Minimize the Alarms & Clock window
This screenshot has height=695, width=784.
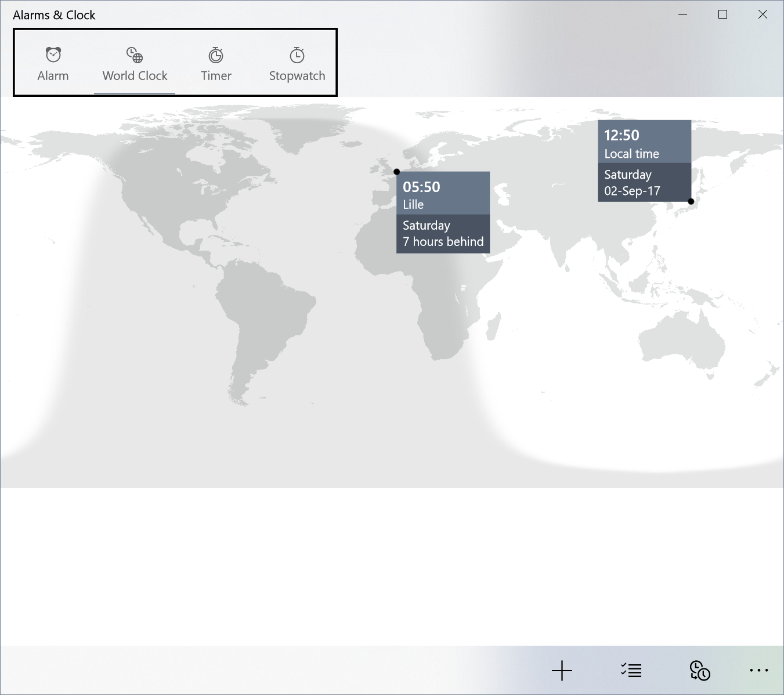[x=683, y=15]
